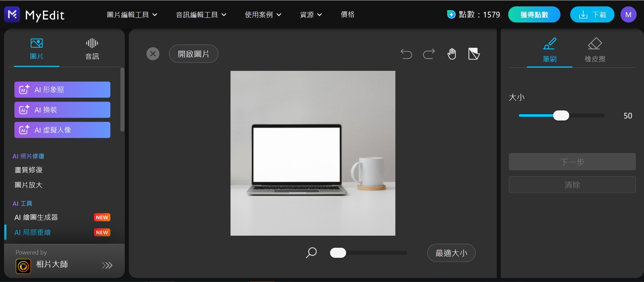Click the 下載 download button

pos(592,15)
